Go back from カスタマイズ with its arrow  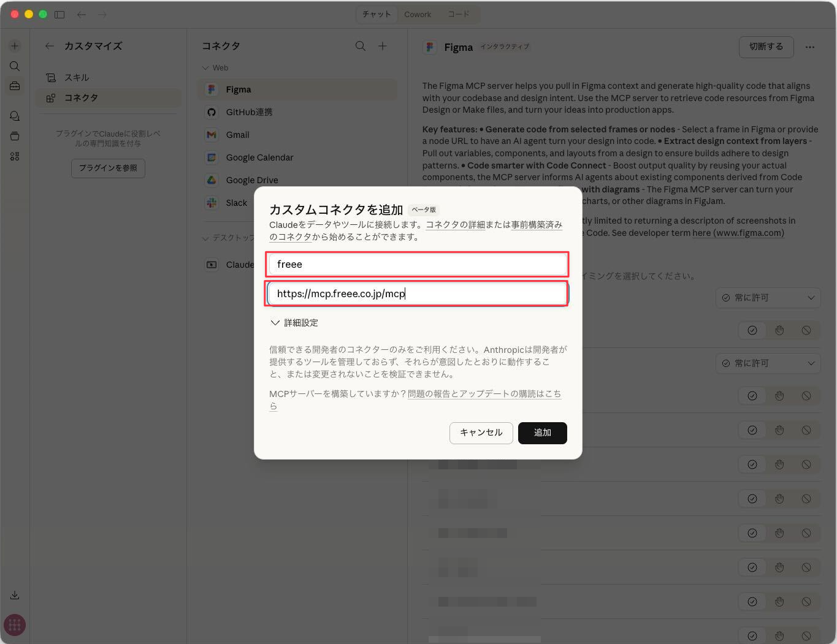[x=50, y=46]
